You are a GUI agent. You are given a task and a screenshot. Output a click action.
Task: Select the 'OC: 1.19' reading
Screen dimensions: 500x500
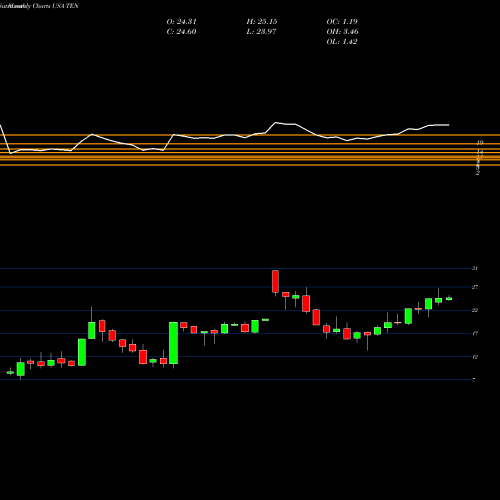342,22
